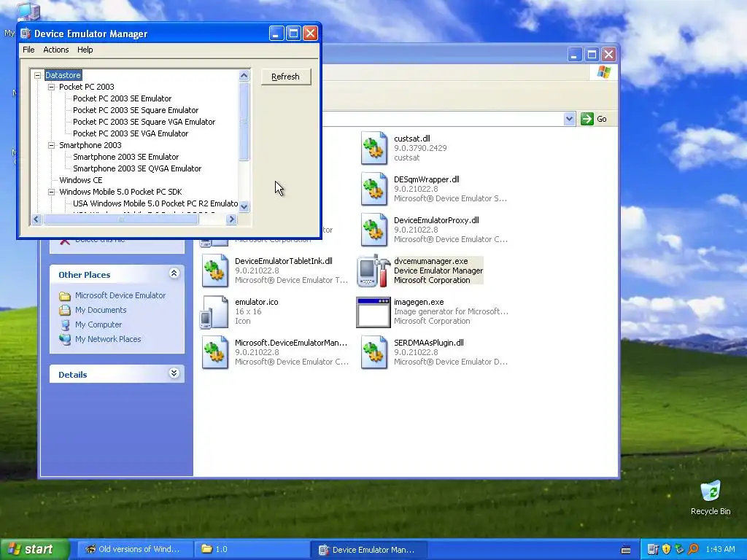This screenshot has height=560, width=747.
Task: Collapse the Datastore tree node
Action: 37,75
